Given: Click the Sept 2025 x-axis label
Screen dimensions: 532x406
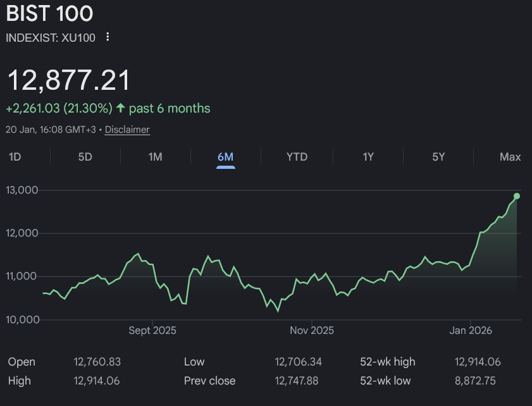Looking at the screenshot, I should point(152,330).
